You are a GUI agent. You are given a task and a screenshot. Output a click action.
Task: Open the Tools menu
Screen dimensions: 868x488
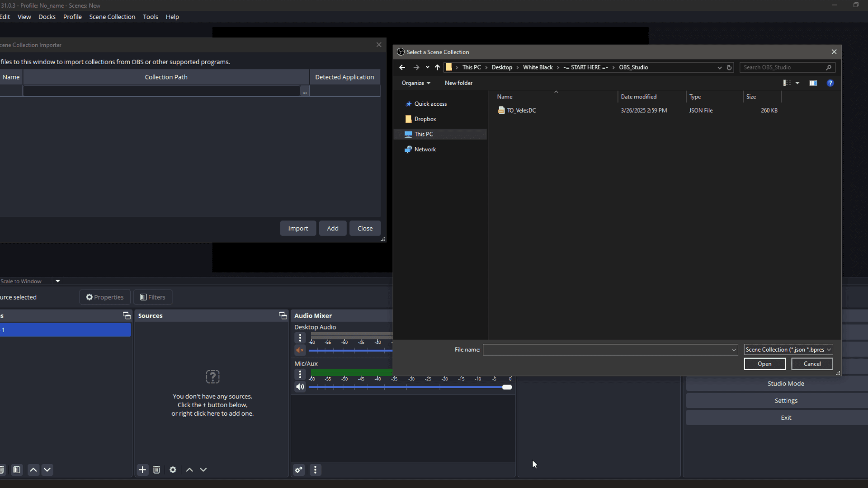point(151,17)
